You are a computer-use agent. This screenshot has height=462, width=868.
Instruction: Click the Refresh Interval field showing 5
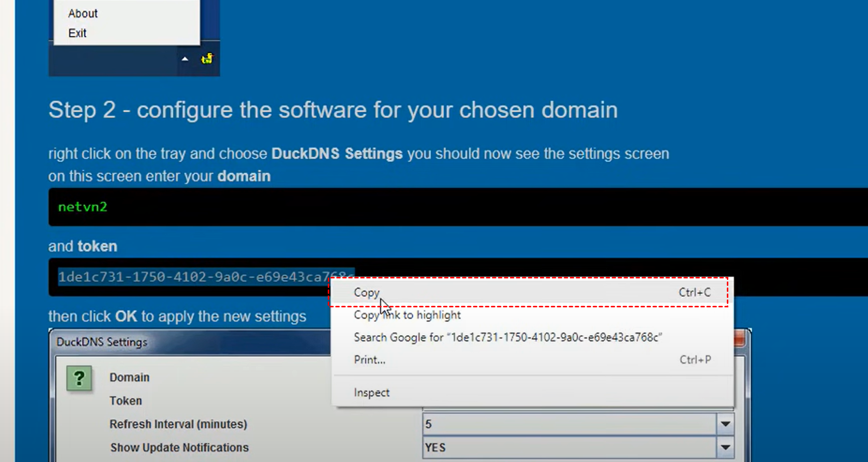coord(569,424)
